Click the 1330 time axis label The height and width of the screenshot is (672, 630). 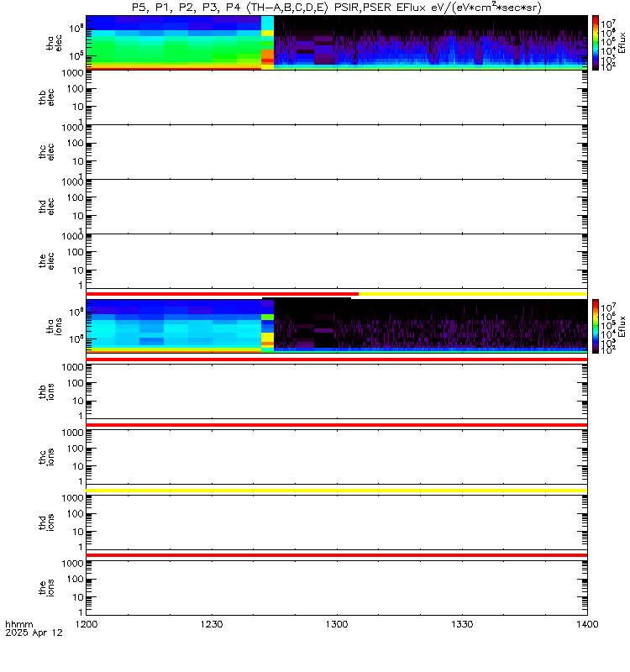coord(462,624)
